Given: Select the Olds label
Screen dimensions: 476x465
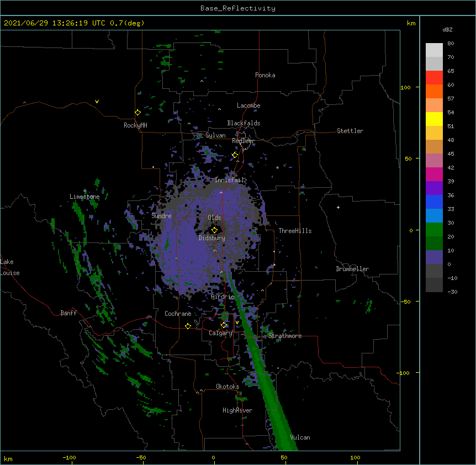Looking at the screenshot, I should coord(214,218).
